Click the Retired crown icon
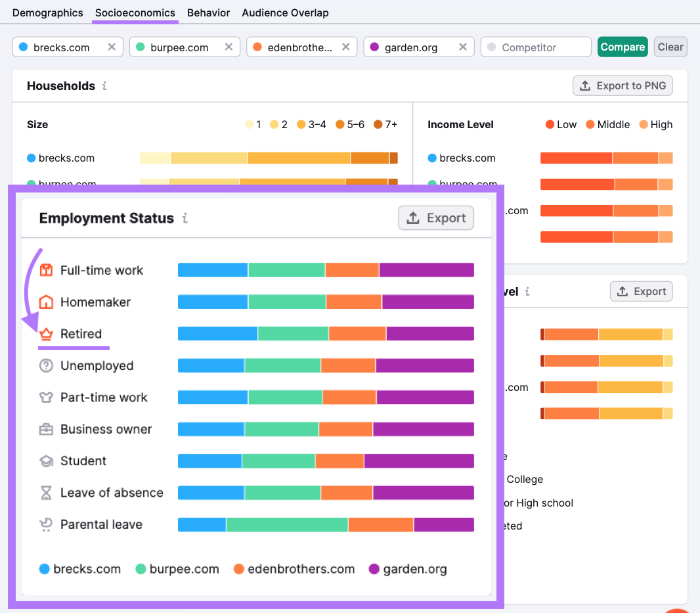Viewport: 700px width, 613px height. point(46,334)
